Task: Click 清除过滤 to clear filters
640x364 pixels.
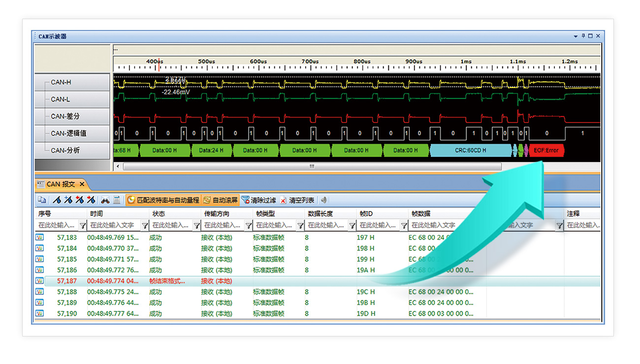Action: 258,200
